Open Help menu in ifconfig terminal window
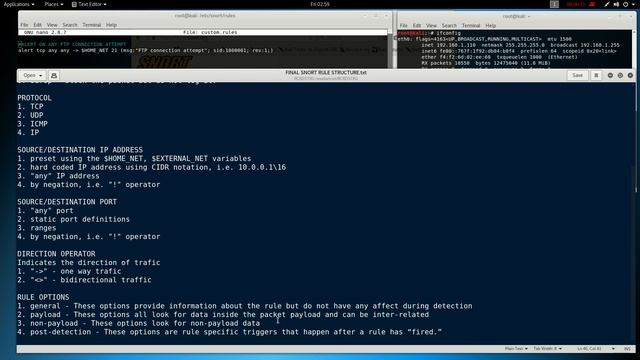 pyautogui.click(x=491, y=25)
